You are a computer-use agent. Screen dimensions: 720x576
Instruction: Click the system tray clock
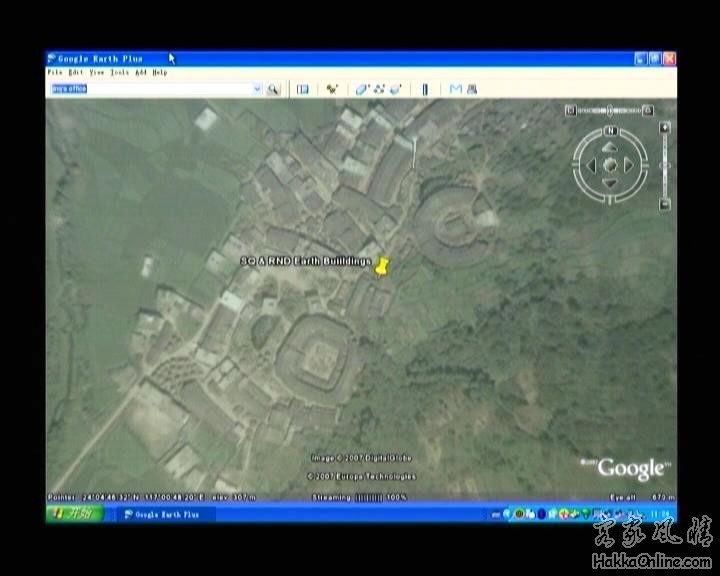click(661, 514)
